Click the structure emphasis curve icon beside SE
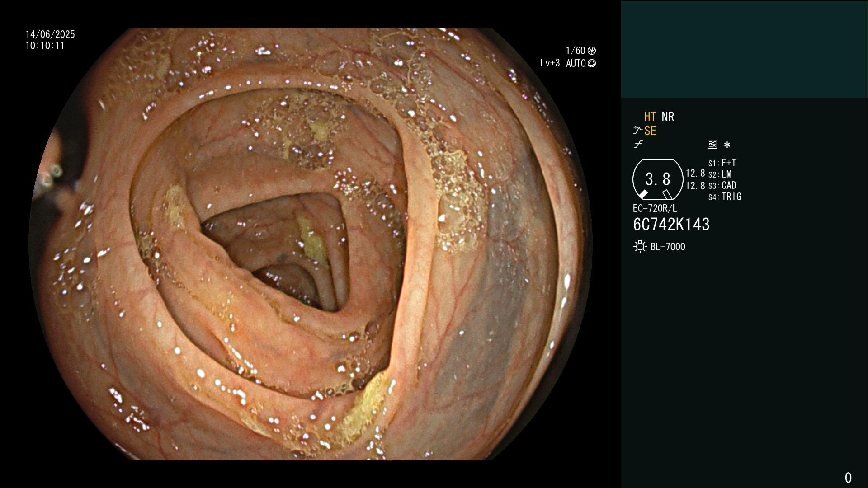The height and width of the screenshot is (488, 868). click(x=638, y=131)
